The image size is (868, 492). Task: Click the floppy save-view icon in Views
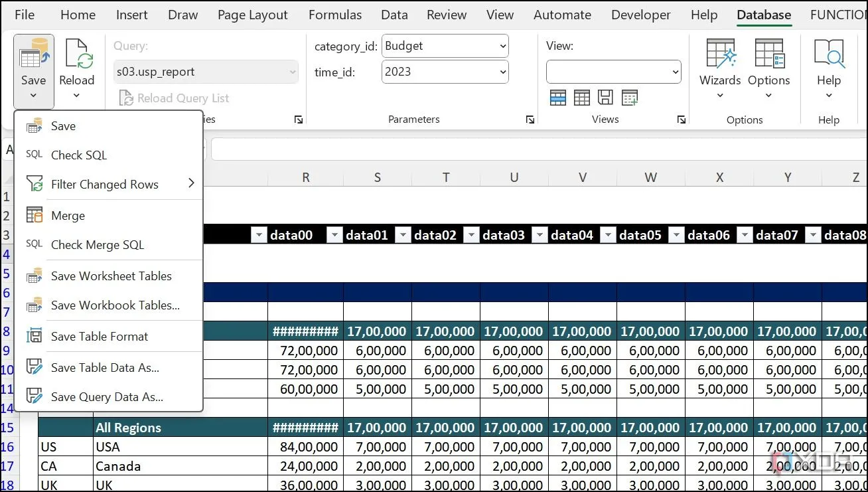pos(605,98)
